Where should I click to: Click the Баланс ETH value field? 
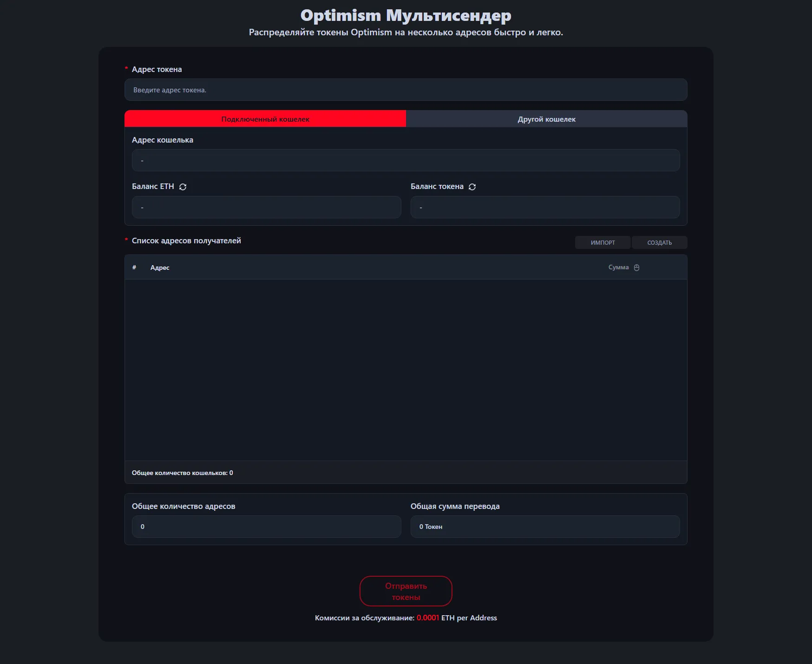pyautogui.click(x=266, y=207)
